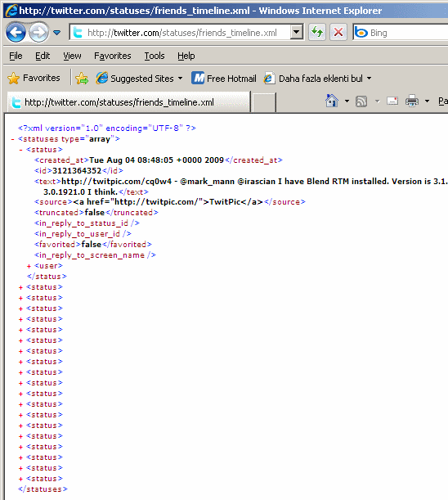
Task: Click the Twitter favicon in address bar
Action: [x=78, y=33]
